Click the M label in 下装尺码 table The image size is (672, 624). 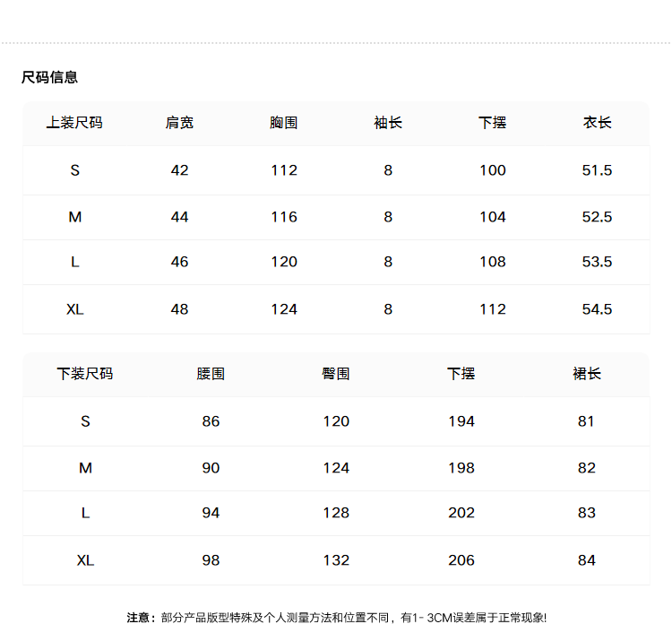85,468
